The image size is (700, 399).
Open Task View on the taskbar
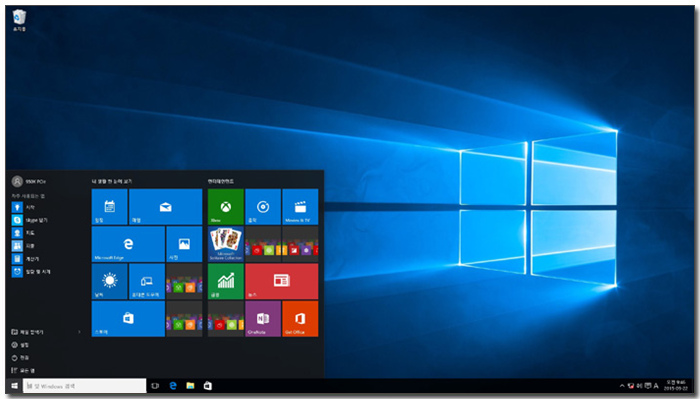click(155, 386)
